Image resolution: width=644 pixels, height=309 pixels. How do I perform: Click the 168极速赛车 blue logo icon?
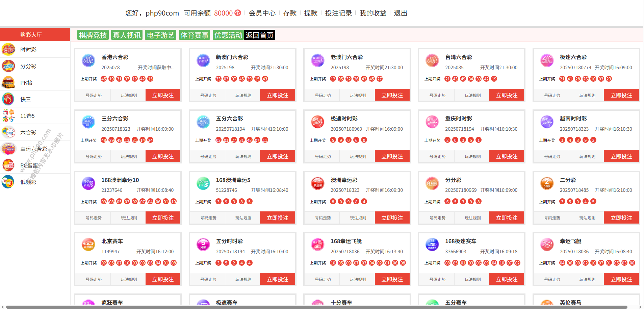pyautogui.click(x=432, y=245)
